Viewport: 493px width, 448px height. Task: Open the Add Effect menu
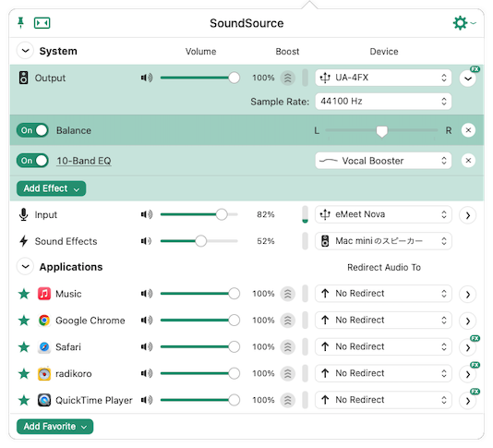coord(52,188)
